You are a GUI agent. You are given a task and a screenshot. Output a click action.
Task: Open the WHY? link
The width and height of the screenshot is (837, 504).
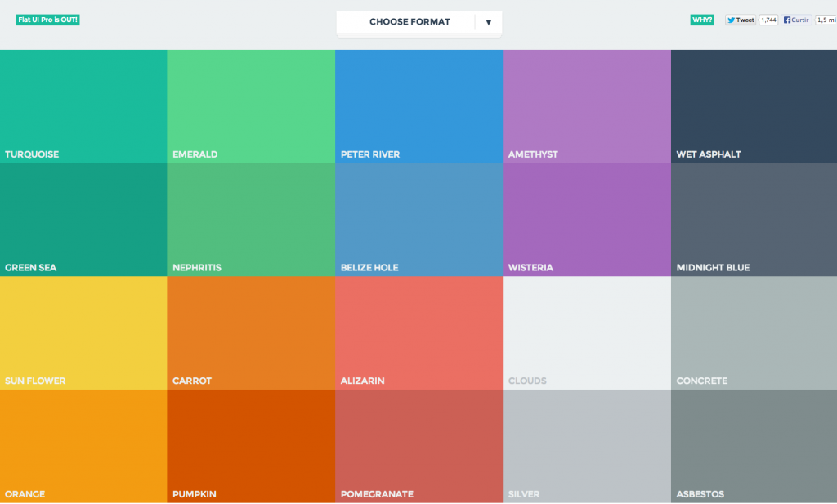click(701, 20)
